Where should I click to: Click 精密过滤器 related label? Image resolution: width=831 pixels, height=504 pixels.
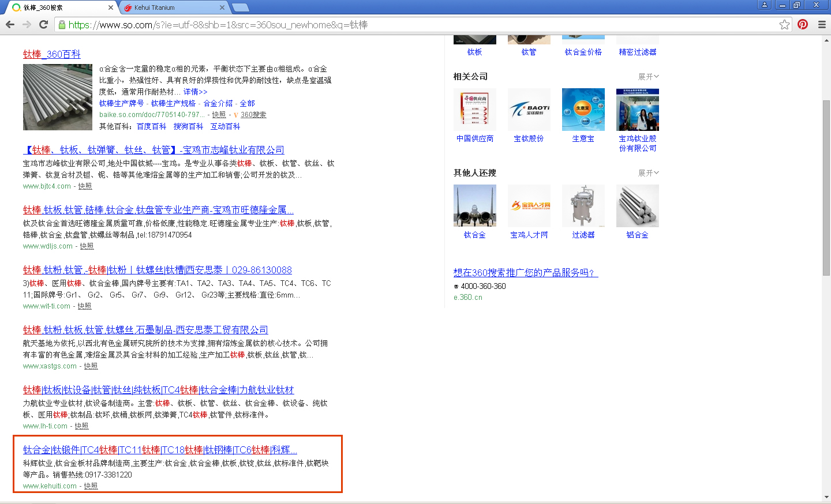click(x=637, y=52)
